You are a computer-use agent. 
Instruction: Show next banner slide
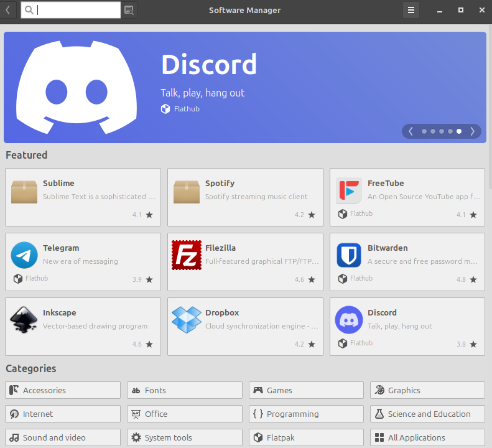pyautogui.click(x=472, y=131)
